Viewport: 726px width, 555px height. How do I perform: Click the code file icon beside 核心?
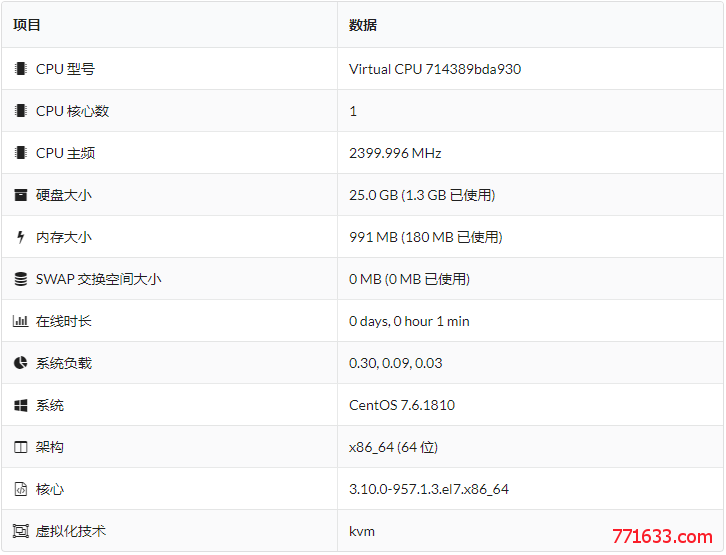point(20,489)
